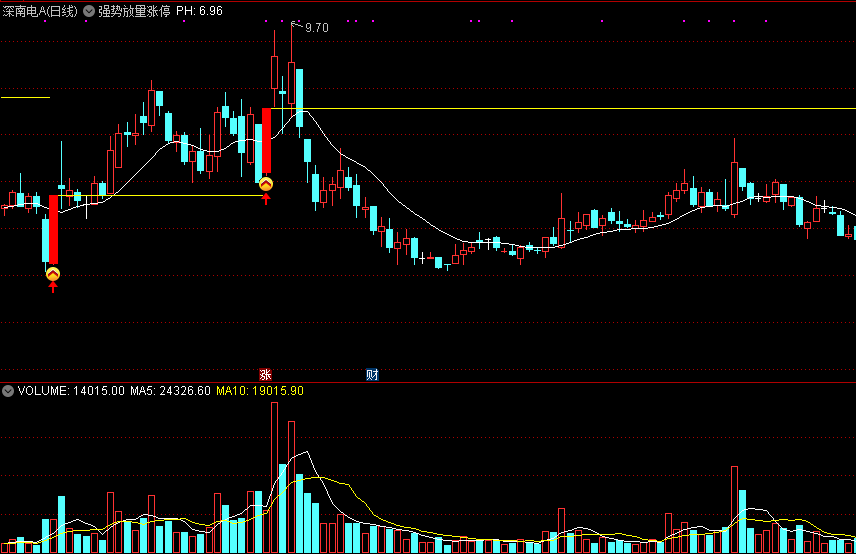Click the blue 财 event marker

tap(372, 374)
